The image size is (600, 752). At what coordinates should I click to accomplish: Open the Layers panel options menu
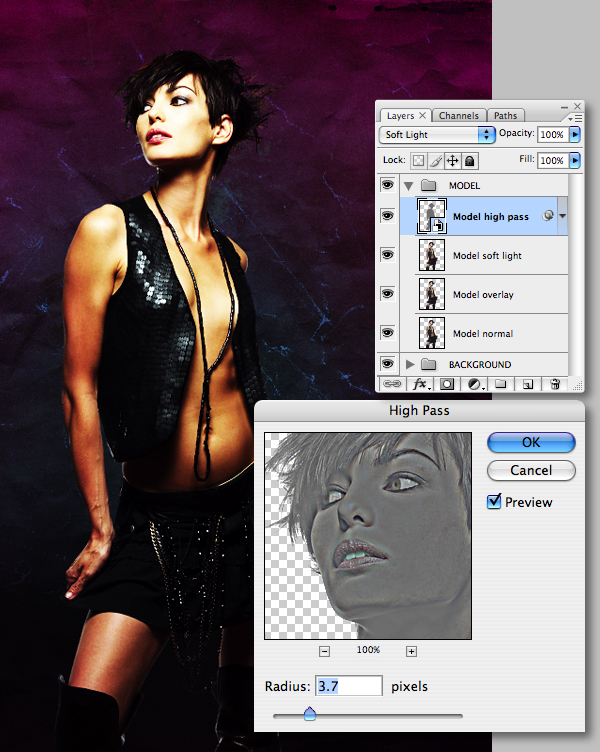[x=575, y=118]
